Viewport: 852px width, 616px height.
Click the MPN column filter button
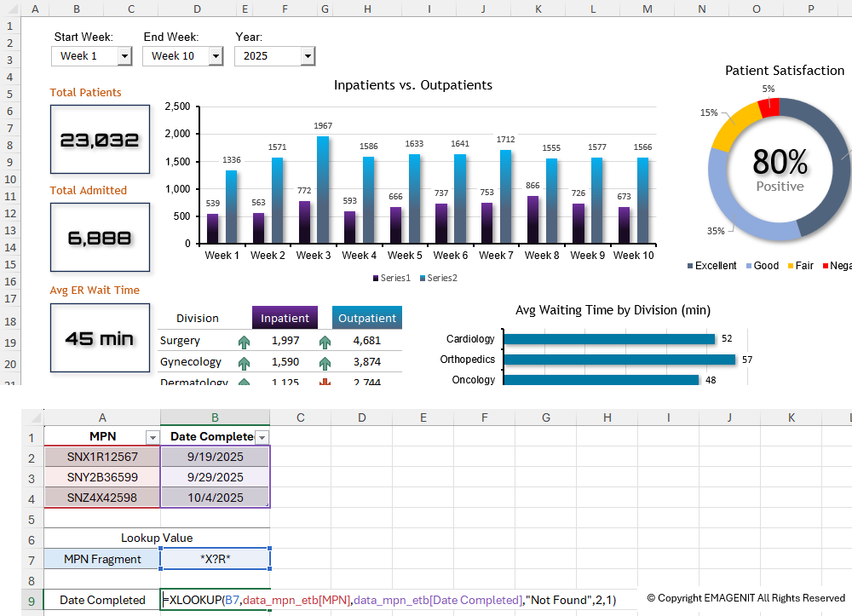(153, 437)
